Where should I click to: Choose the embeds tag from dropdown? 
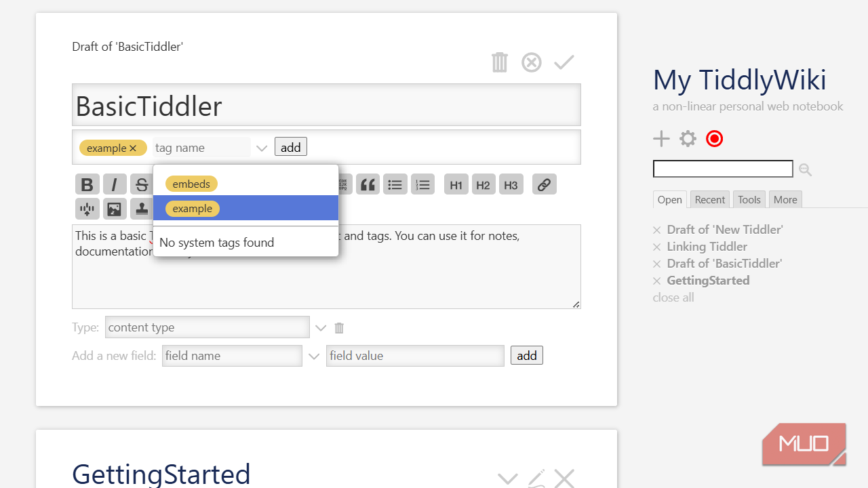tap(191, 184)
